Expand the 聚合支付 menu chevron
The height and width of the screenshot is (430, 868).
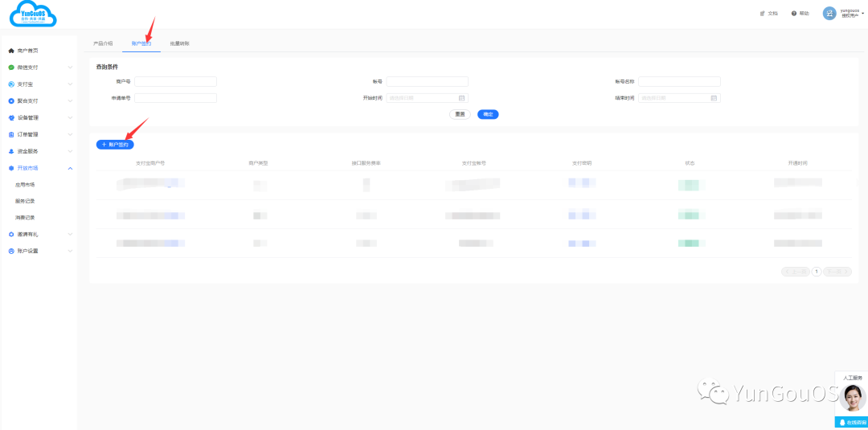(70, 100)
